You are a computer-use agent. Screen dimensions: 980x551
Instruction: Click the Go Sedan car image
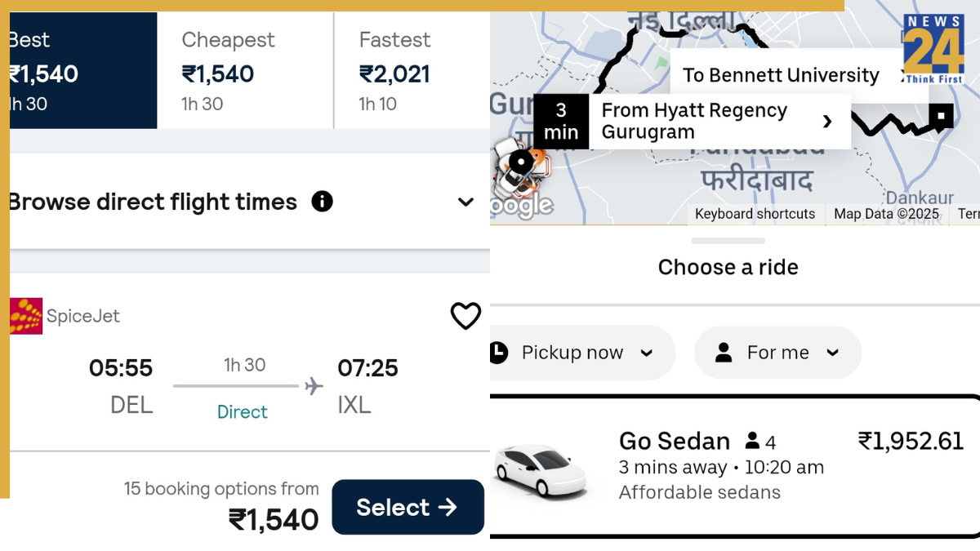(x=541, y=471)
